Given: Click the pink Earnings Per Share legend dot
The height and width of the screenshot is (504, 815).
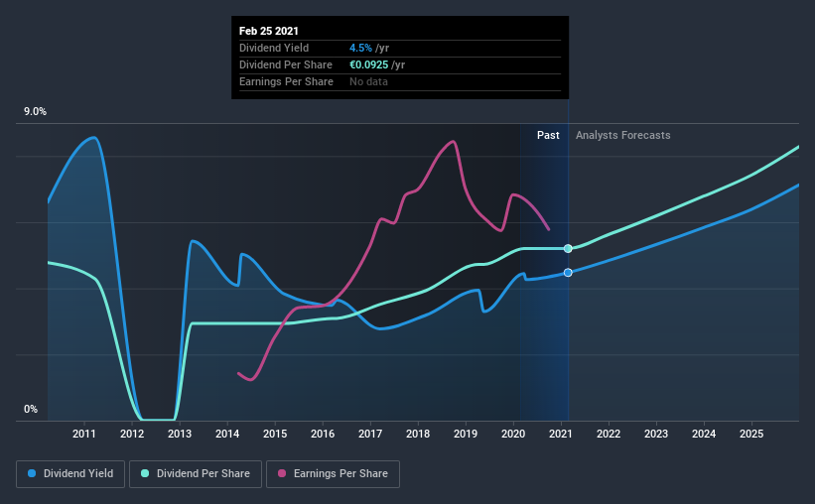Looking at the screenshot, I should click(x=282, y=473).
